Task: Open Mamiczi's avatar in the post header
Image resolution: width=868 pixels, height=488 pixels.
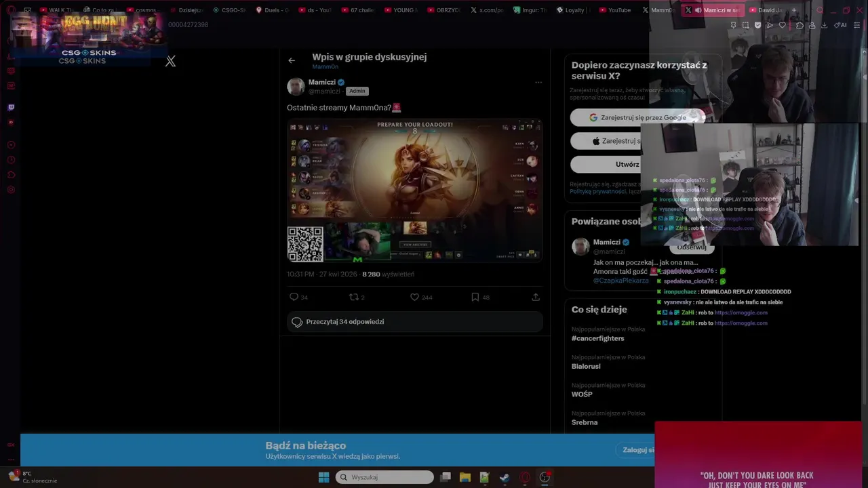Action: click(x=296, y=86)
